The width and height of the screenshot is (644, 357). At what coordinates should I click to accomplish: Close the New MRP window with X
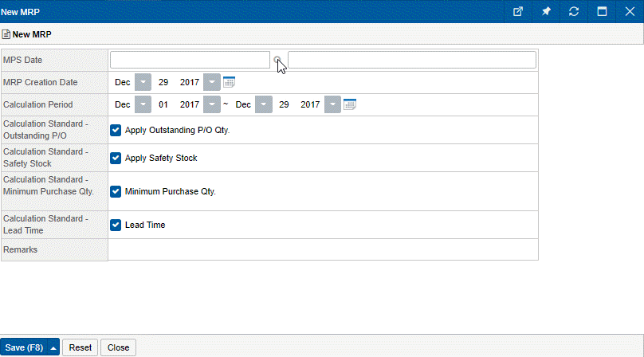tap(630, 11)
